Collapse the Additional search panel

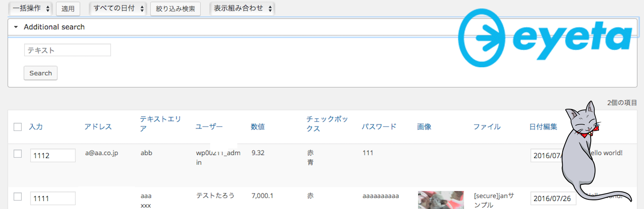[16, 27]
